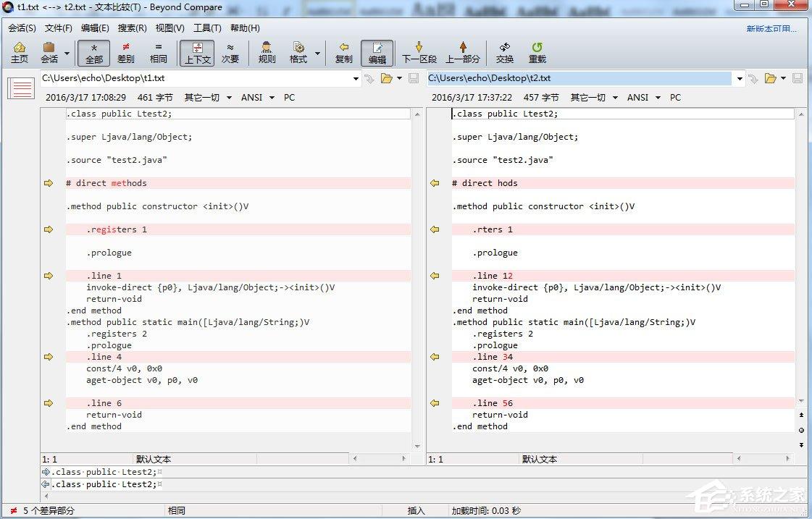Image resolution: width=812 pixels, height=519 pixels.
Task: Open the 搜索(R) menu
Action: pos(132,28)
